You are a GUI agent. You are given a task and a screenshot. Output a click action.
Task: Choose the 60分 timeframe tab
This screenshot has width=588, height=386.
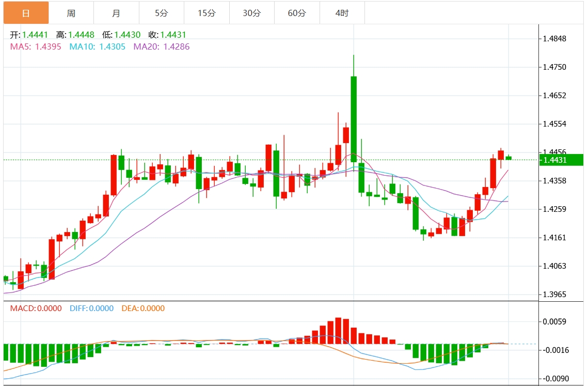(297, 13)
